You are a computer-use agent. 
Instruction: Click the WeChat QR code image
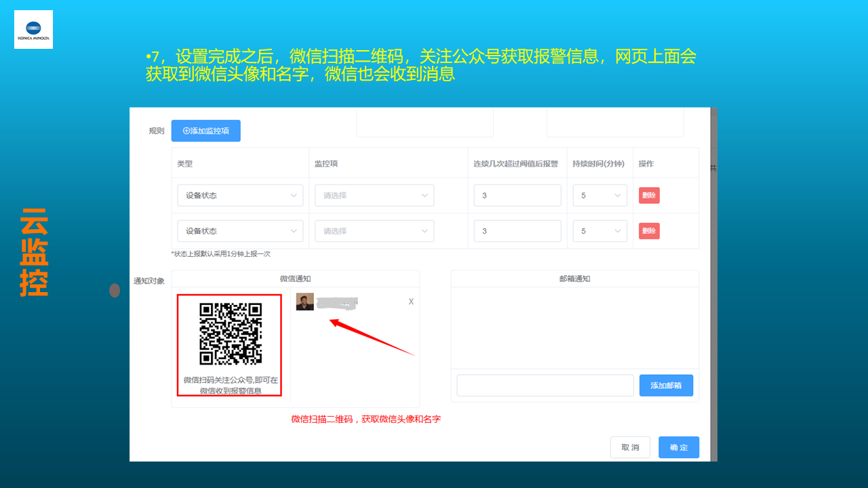230,333
